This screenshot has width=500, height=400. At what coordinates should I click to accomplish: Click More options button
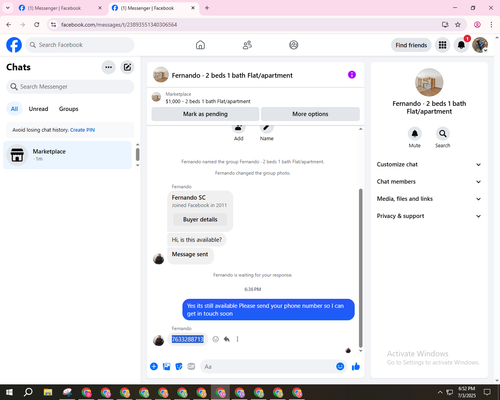coord(310,114)
